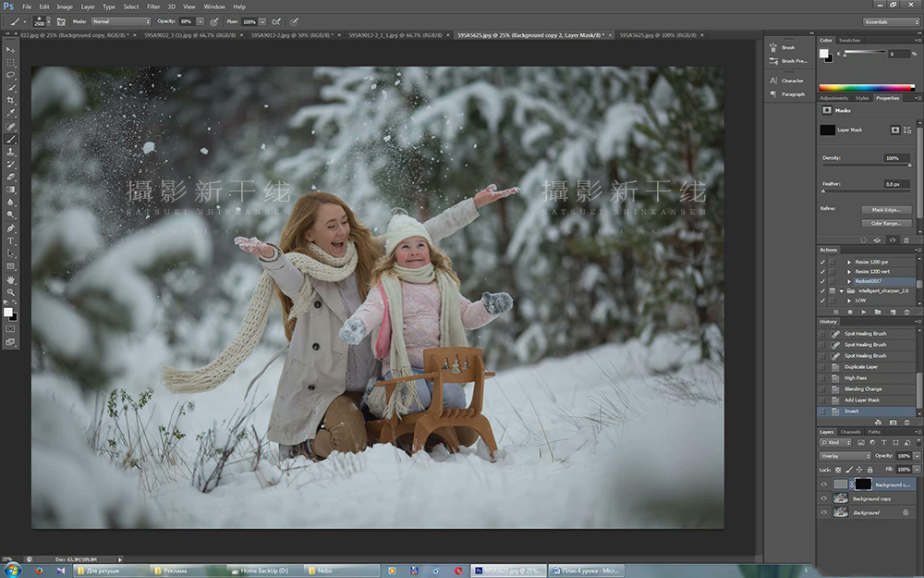Open the Layer menu

[88, 6]
